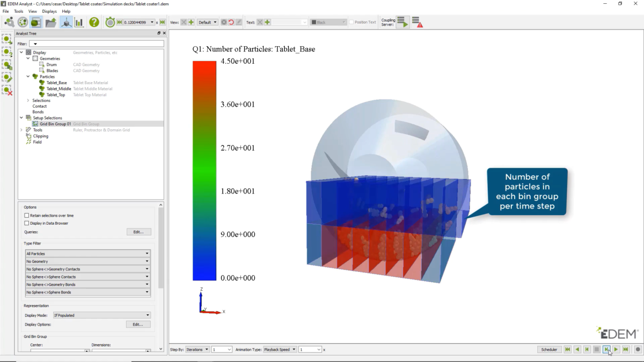
Task: Open the Default view dropdown
Action: click(x=208, y=23)
